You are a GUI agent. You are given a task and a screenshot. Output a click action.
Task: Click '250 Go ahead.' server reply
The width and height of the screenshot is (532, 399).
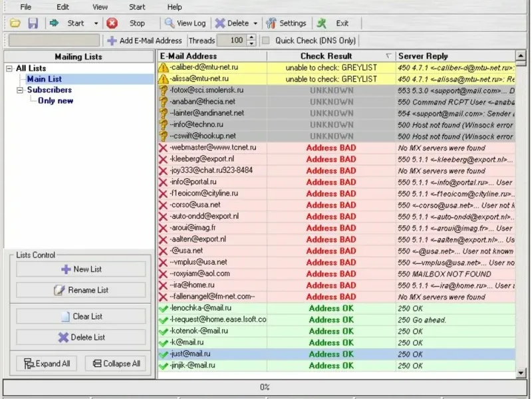click(422, 320)
